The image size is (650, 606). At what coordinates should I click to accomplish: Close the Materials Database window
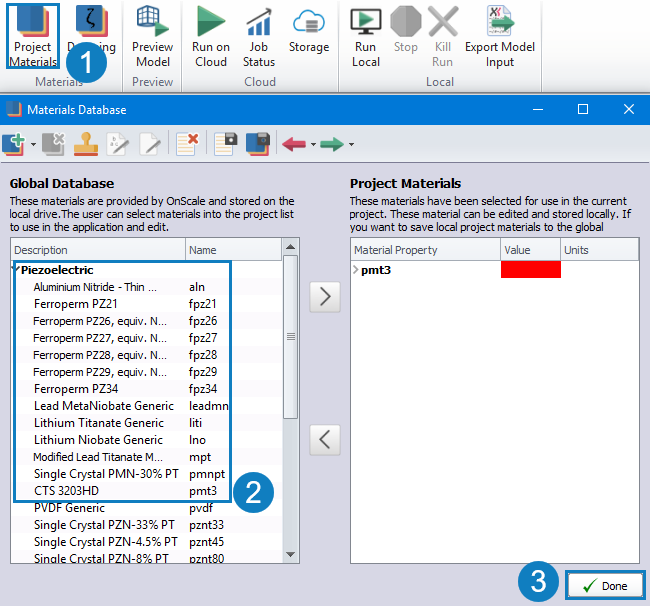[x=629, y=109]
